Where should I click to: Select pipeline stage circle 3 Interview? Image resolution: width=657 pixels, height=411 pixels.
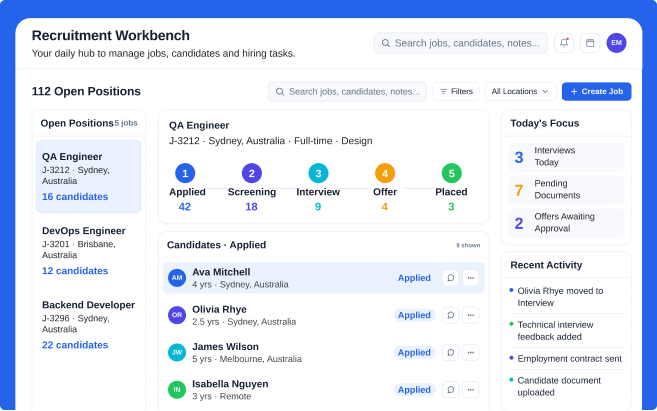pyautogui.click(x=318, y=173)
